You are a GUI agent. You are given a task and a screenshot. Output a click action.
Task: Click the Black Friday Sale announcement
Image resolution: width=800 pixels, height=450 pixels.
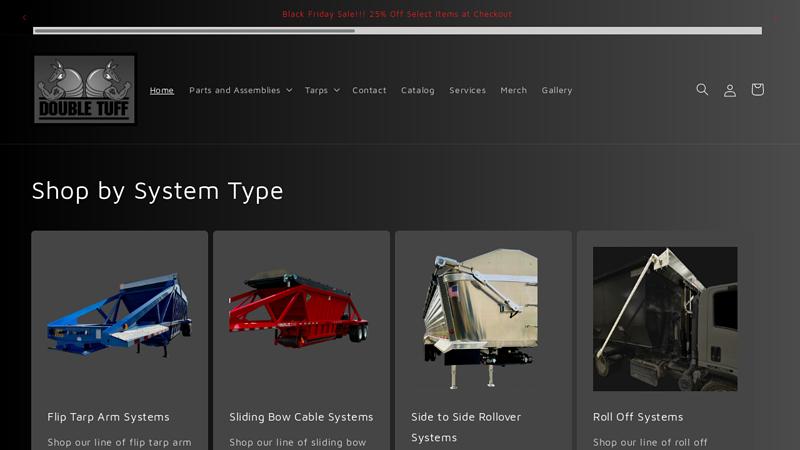point(397,14)
